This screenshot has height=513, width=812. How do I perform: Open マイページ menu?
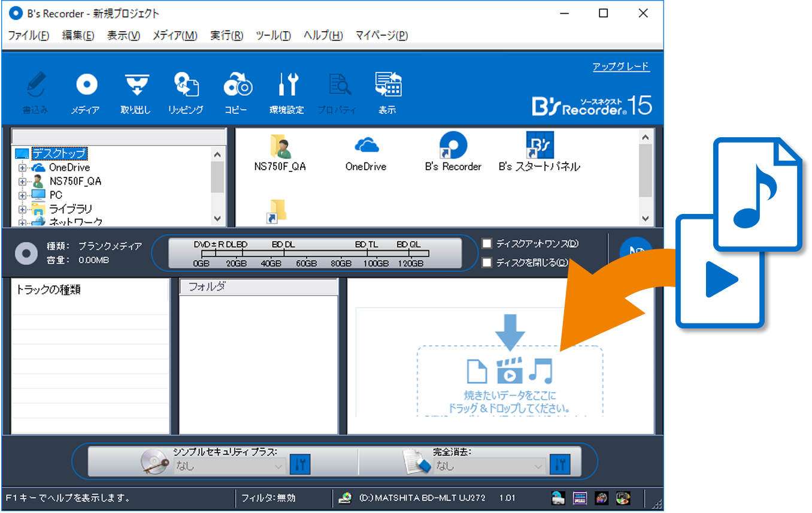click(x=381, y=35)
